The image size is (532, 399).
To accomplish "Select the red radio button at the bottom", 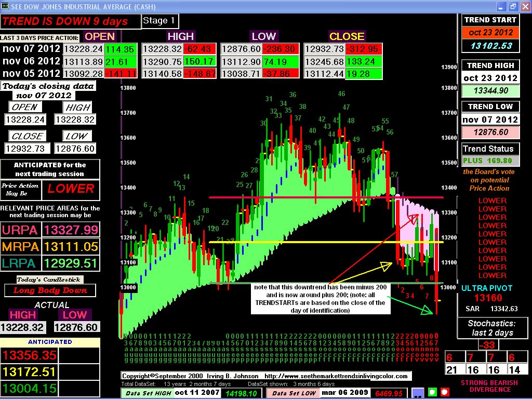I will click(445, 392).
